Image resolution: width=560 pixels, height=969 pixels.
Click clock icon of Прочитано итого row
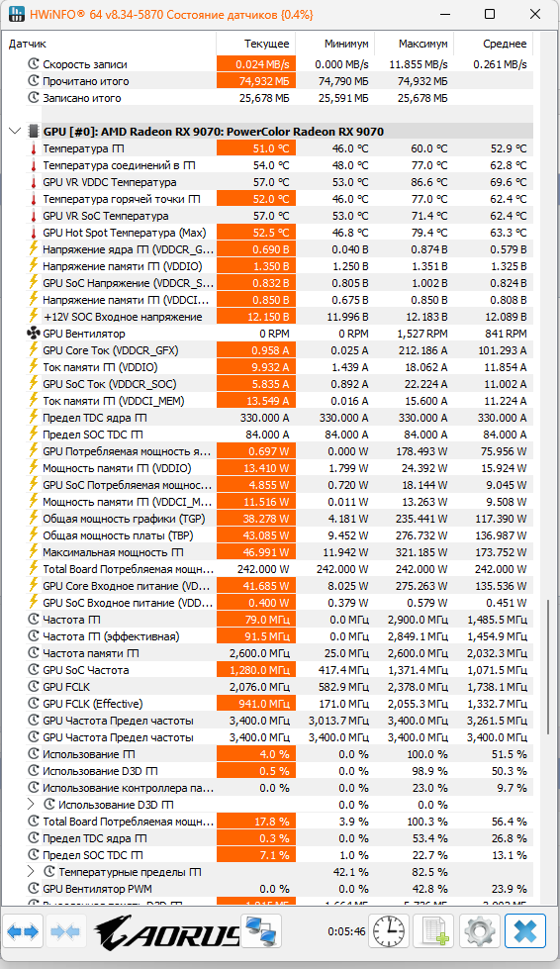(x=34, y=81)
